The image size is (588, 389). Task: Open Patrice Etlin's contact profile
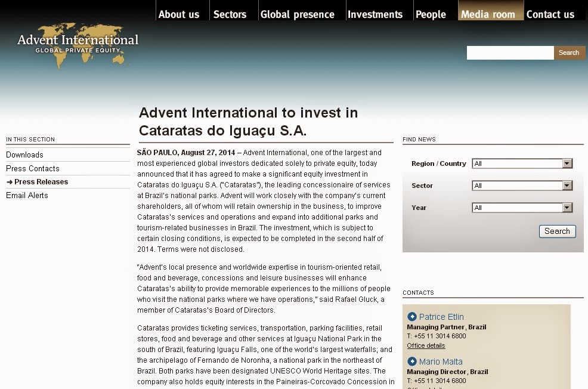441,317
